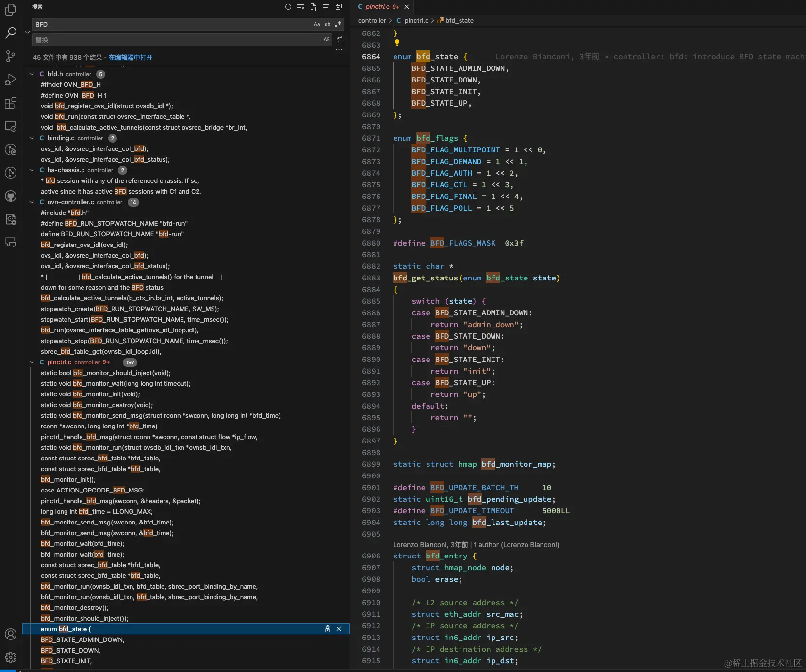Viewport: 806px width, 672px height.
Task: Click bfd_state in the breadcrumb
Action: point(459,20)
